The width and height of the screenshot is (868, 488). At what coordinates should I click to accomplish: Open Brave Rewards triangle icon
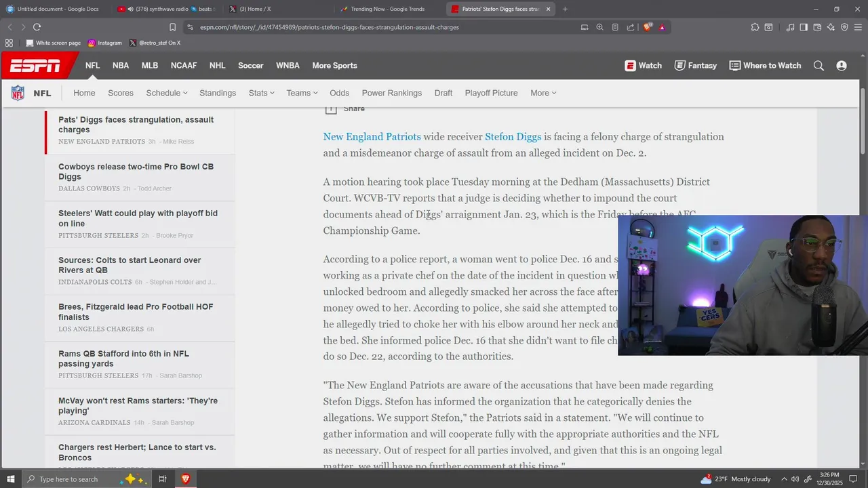pyautogui.click(x=662, y=27)
